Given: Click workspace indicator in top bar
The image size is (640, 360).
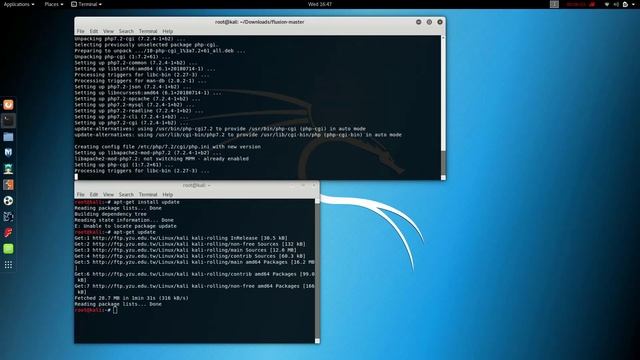Looking at the screenshot, I should (x=554, y=4).
